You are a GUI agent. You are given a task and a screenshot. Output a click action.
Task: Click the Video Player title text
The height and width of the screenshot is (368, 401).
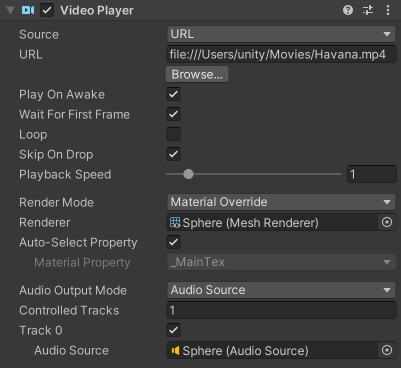97,10
